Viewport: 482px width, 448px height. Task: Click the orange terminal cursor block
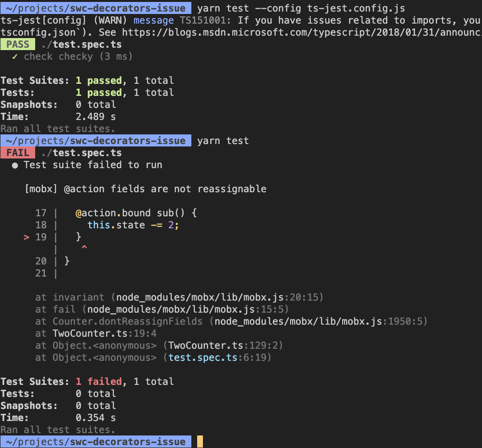[x=200, y=441]
